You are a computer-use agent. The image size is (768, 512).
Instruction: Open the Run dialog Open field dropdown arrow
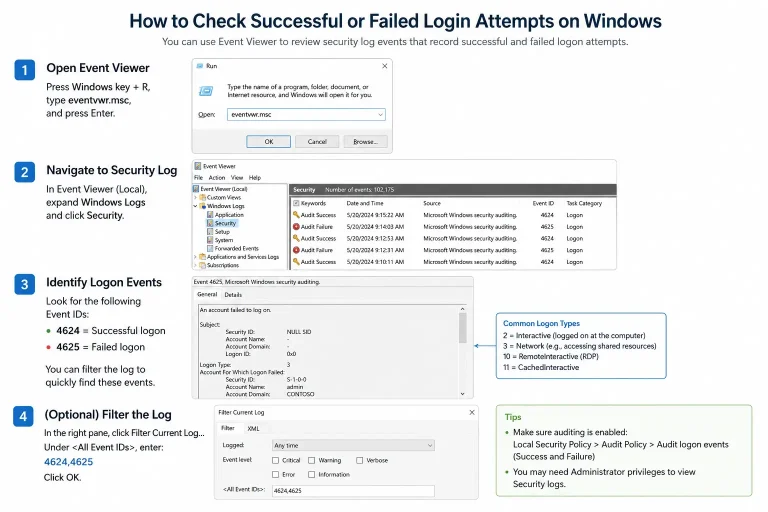380,115
